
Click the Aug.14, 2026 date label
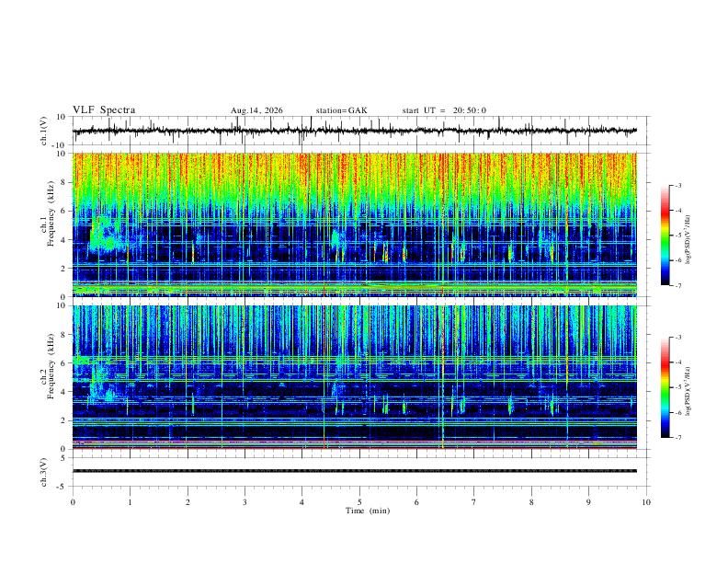(x=256, y=110)
